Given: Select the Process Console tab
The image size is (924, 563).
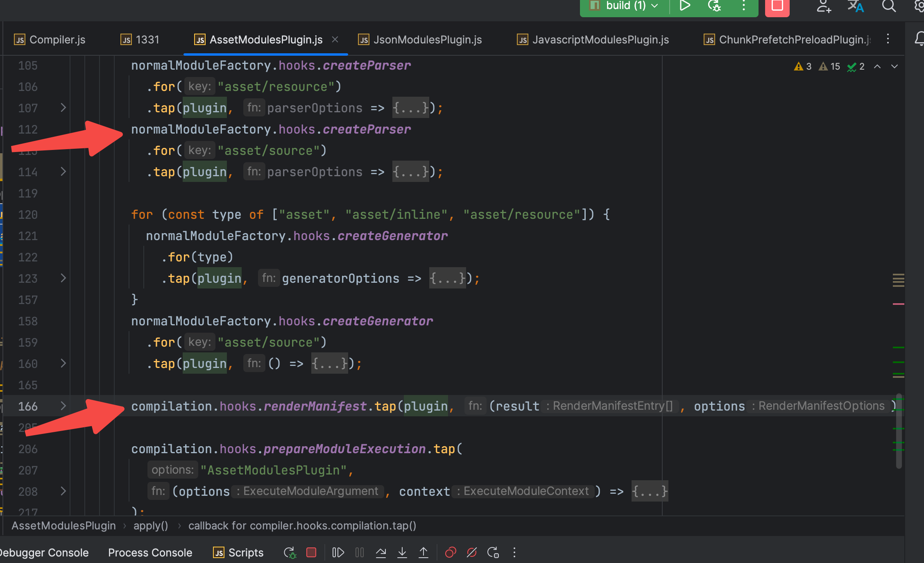Looking at the screenshot, I should click(150, 553).
